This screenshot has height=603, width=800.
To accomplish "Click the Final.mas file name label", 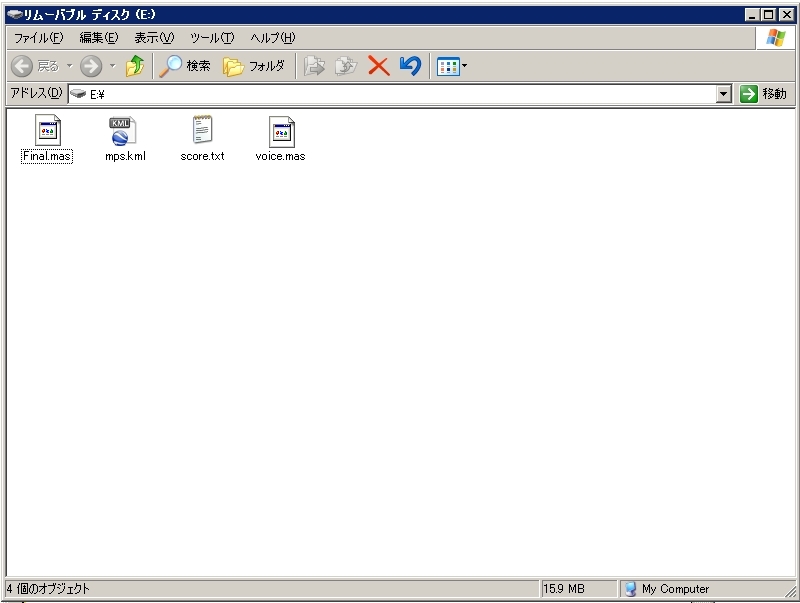I will click(x=47, y=156).
